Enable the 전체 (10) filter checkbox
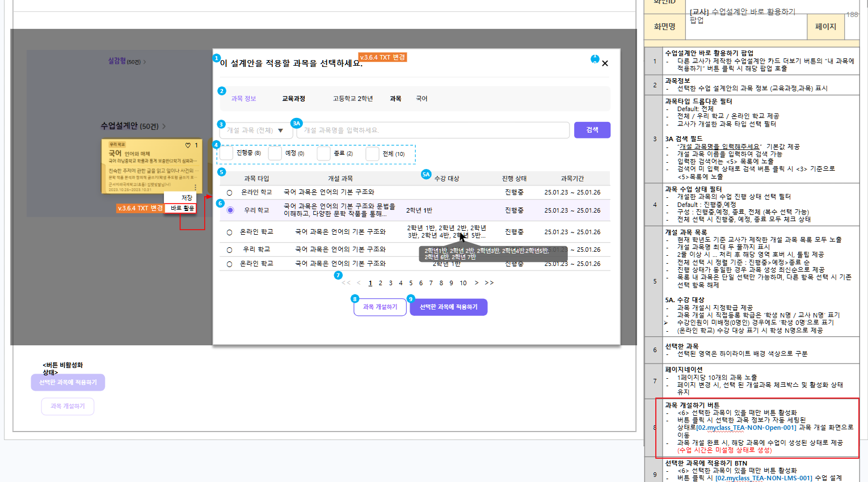 pyautogui.click(x=372, y=154)
